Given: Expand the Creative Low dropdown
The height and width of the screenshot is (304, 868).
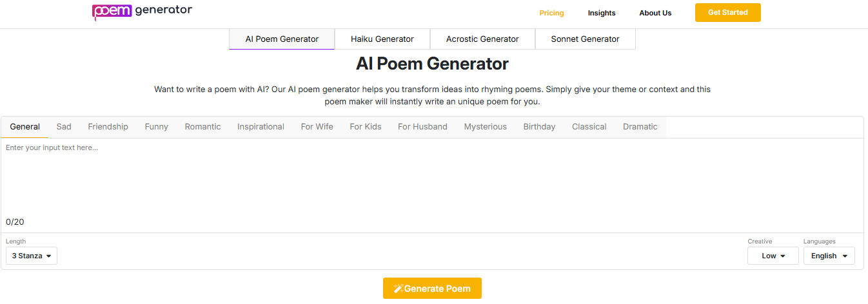Looking at the screenshot, I should (773, 256).
